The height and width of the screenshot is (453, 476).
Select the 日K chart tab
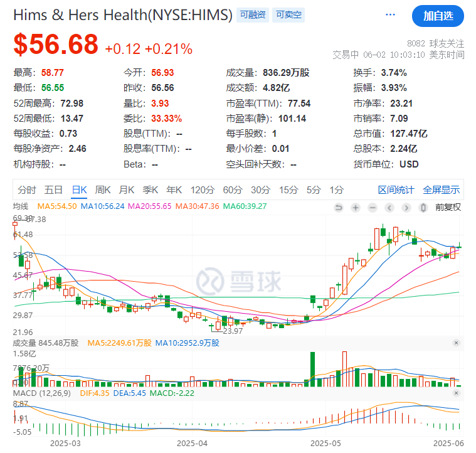[79, 190]
